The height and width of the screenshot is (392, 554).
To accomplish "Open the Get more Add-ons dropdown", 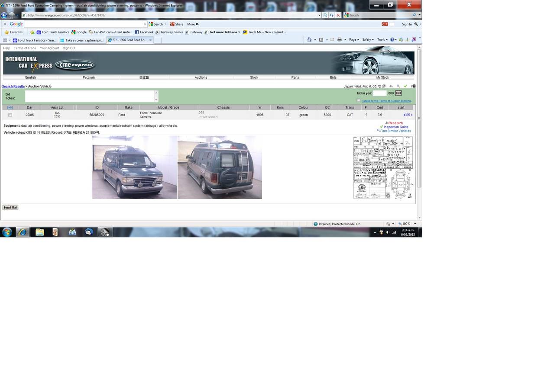I will pos(224,32).
